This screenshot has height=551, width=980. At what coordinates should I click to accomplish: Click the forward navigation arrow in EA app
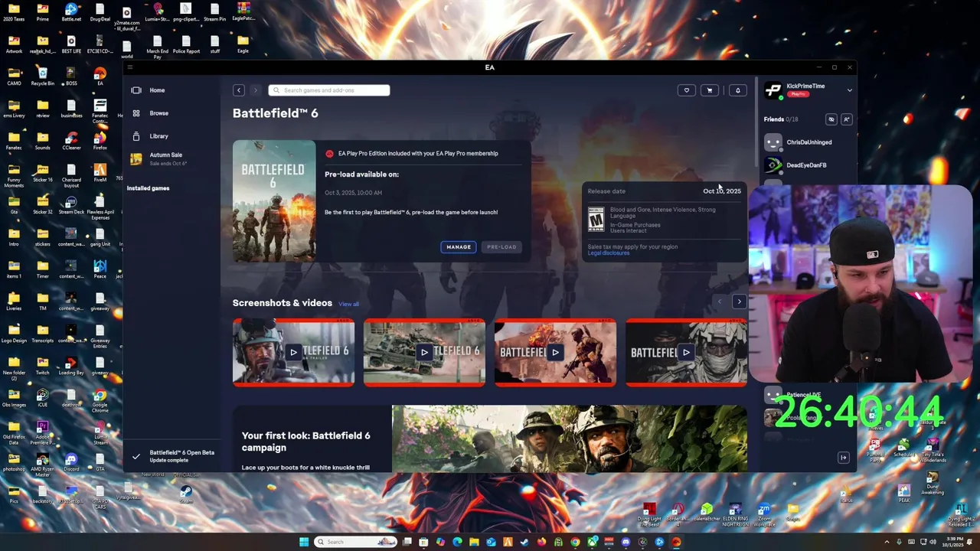click(256, 90)
